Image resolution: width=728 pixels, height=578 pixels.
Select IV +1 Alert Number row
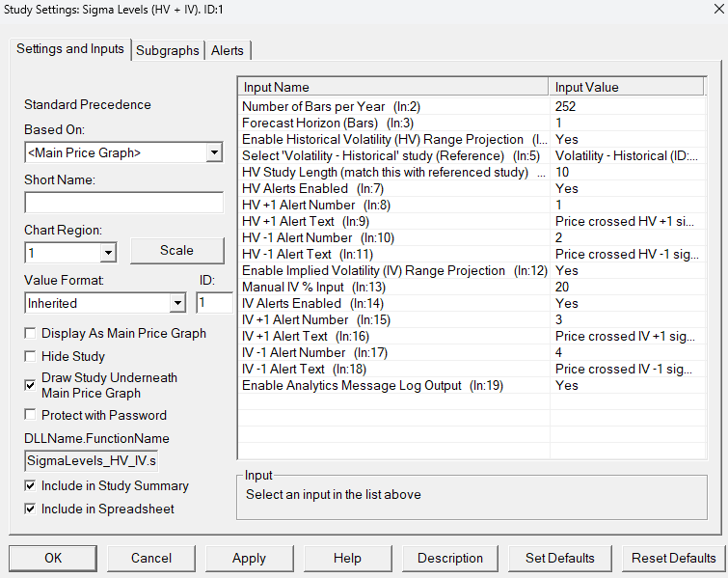472,319
